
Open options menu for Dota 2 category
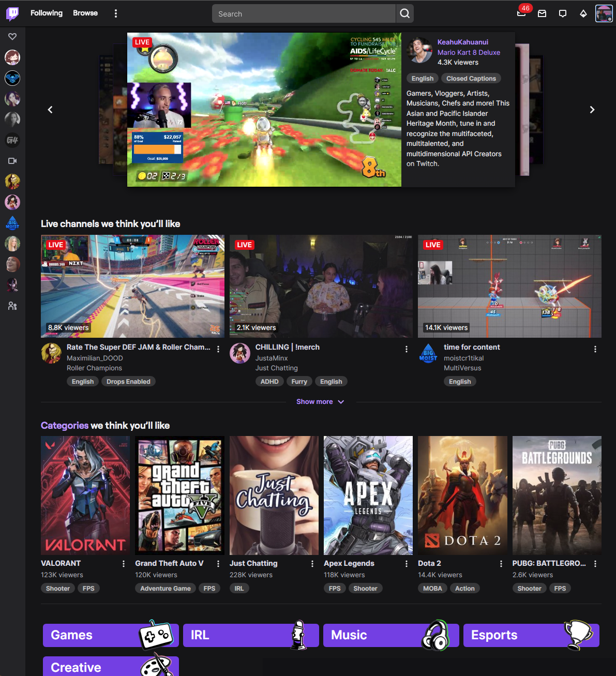(501, 564)
